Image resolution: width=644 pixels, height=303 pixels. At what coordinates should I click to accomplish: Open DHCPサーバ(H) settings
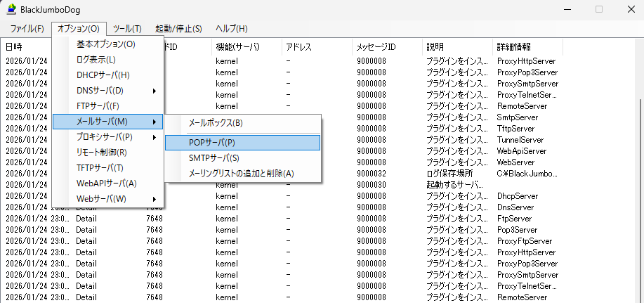[x=103, y=75]
